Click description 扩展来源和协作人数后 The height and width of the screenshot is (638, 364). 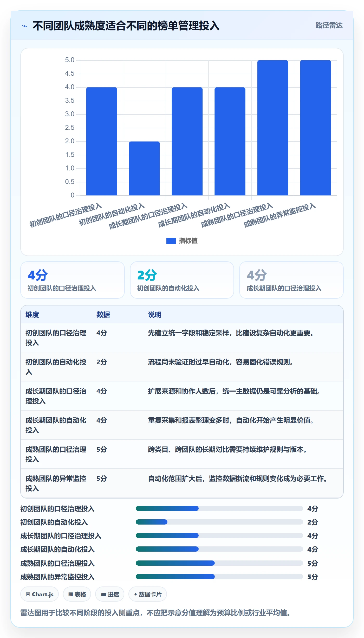pos(234,391)
